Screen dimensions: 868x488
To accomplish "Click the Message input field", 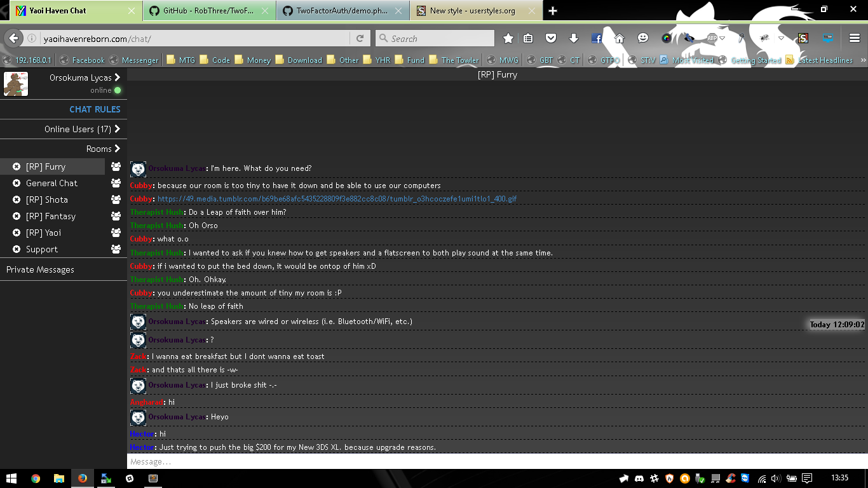I will click(x=497, y=461).
